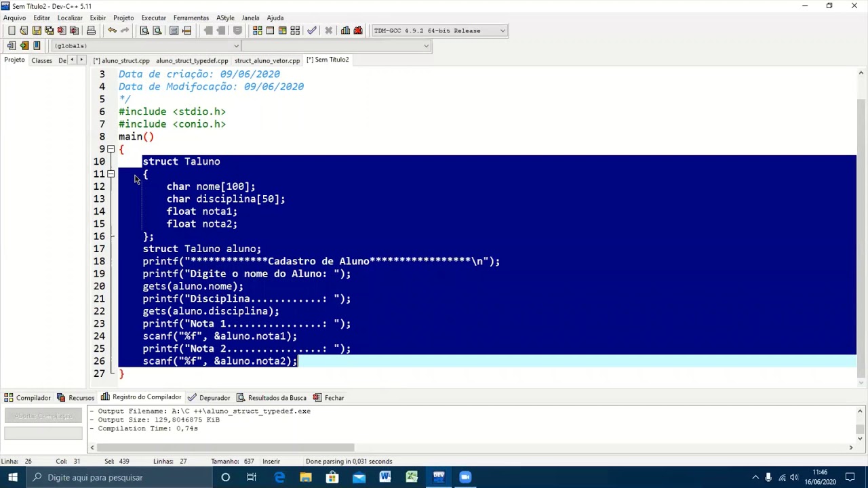The height and width of the screenshot is (488, 868).
Task: Collapse the code fold at line 9
Action: pos(111,149)
